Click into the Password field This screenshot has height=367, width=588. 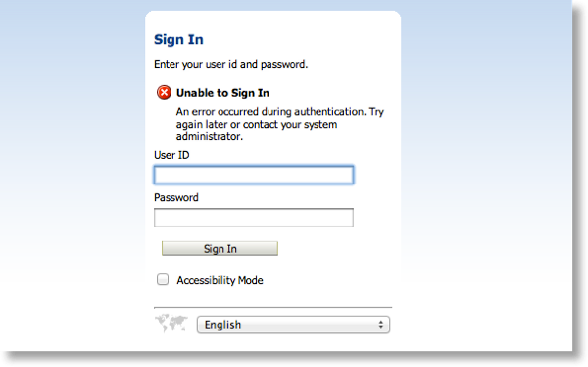click(x=254, y=217)
